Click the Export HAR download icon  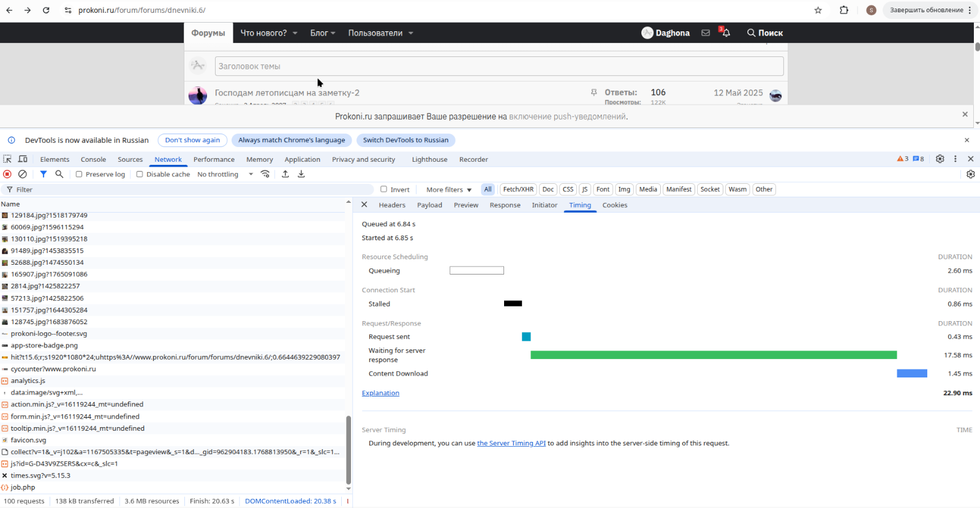301,174
